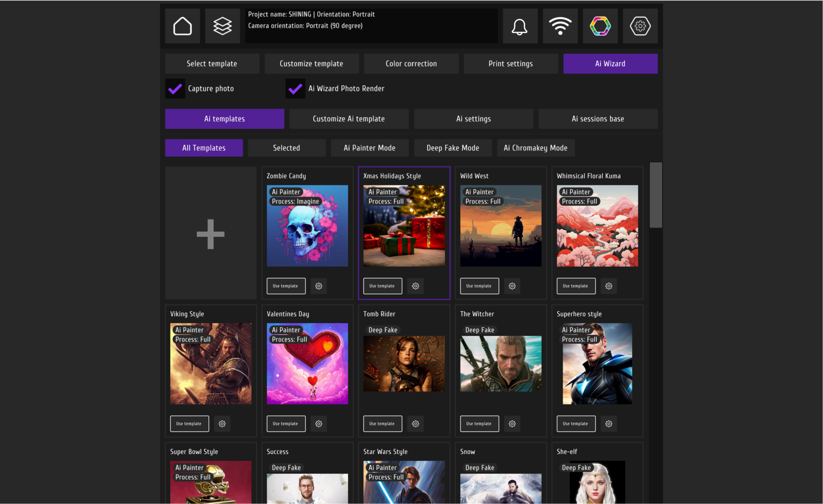Use template for Valentines Day
The width and height of the screenshot is (823, 504).
[x=286, y=424]
